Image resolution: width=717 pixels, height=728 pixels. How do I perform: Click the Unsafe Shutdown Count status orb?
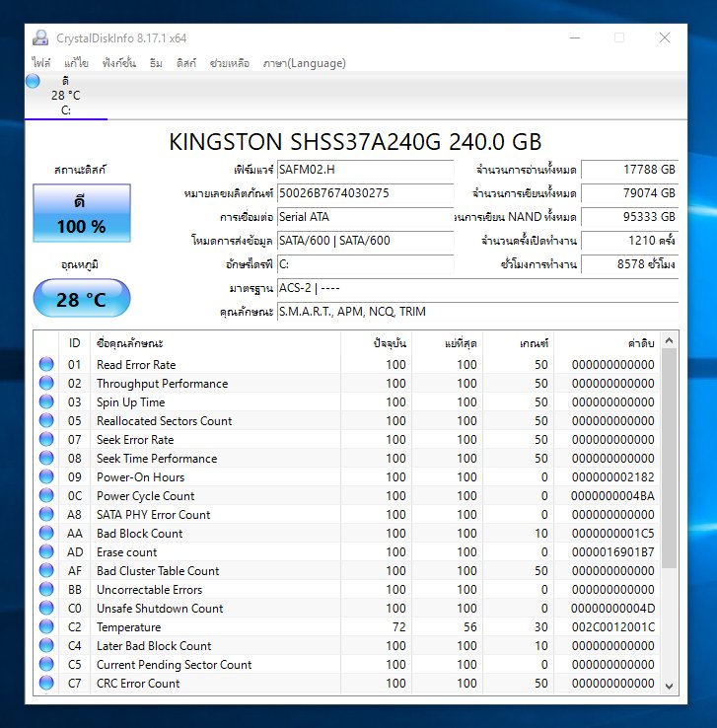[46, 609]
